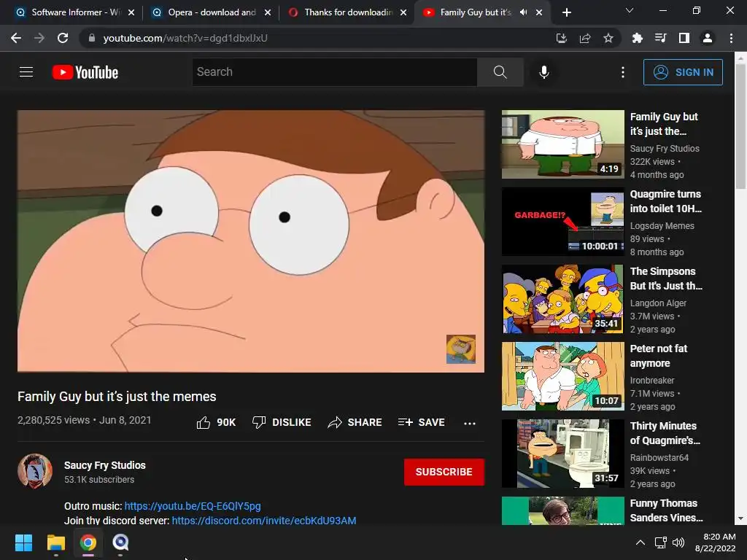Open Saucy Fry Studios channel avatar
Viewport: 747px width, 560px height.
coord(35,470)
